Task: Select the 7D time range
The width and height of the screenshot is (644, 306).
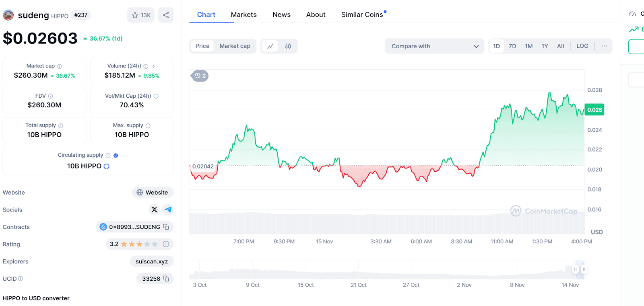Action: pos(512,46)
